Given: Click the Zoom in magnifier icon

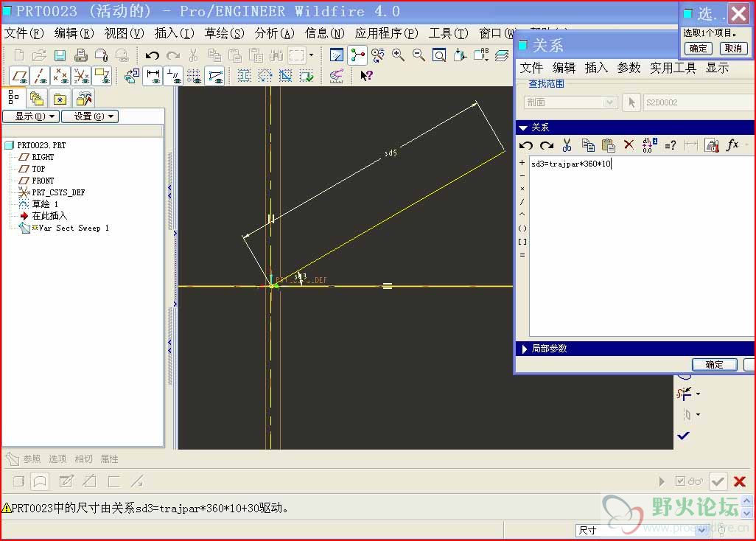Looking at the screenshot, I should 398,55.
